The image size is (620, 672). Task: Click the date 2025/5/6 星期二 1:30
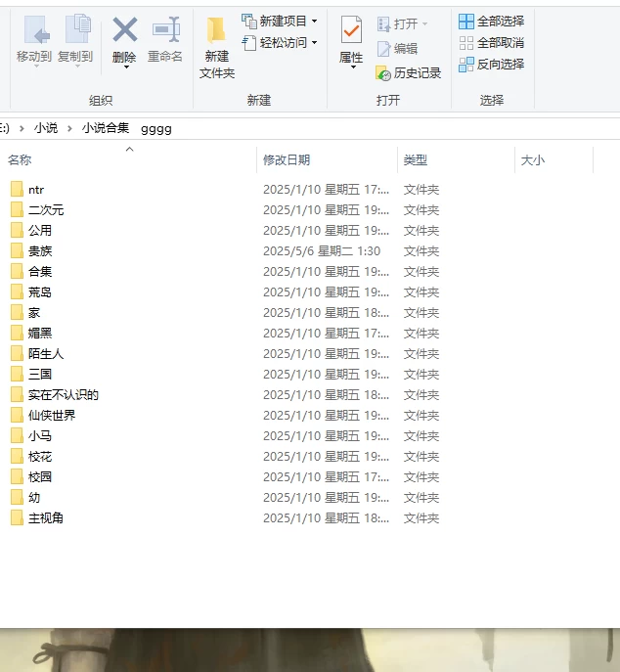coord(322,250)
